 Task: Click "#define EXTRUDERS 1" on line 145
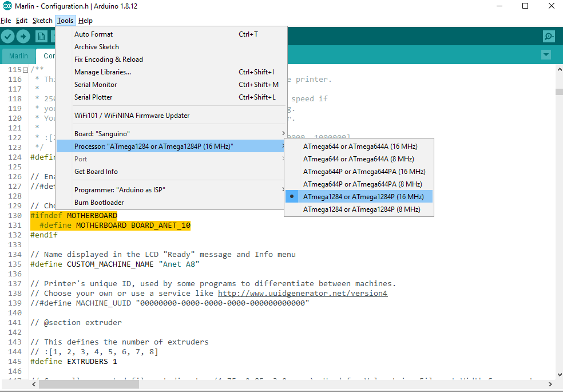click(74, 361)
